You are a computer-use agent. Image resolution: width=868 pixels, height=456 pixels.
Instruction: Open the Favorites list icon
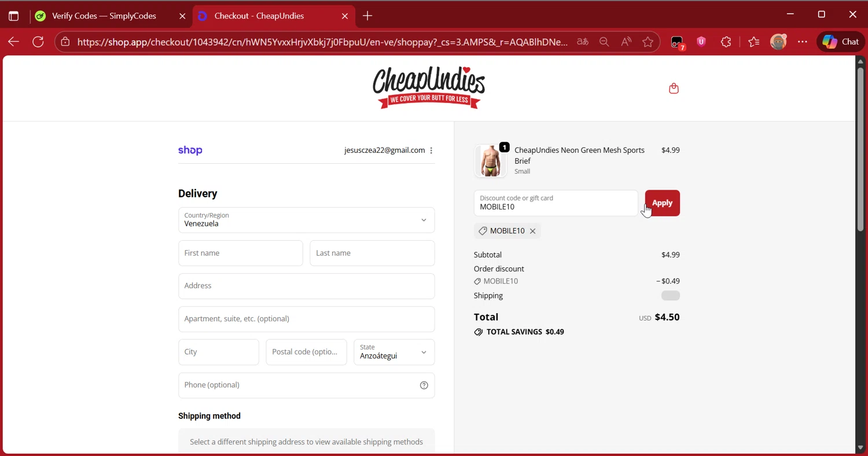point(753,42)
